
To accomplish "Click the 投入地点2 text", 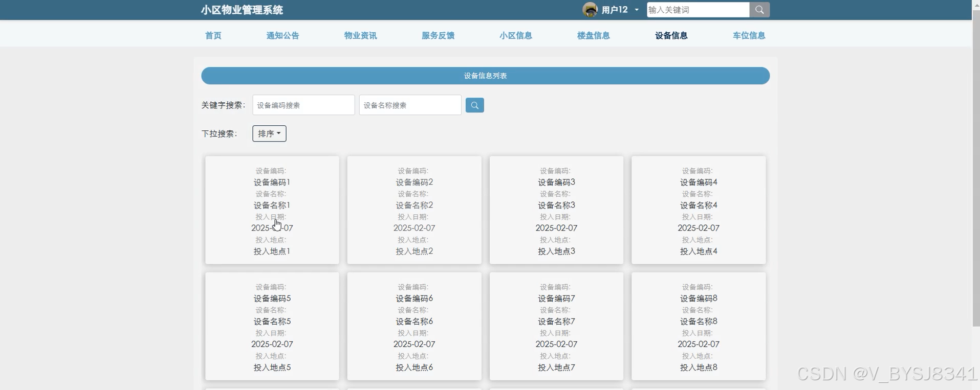I will 415,251.
